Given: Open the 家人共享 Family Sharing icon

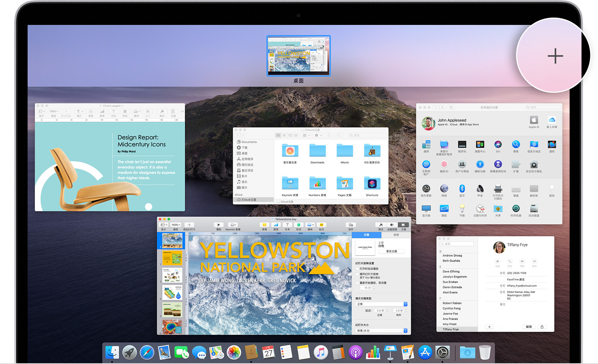Looking at the screenshot, I should (x=552, y=120).
